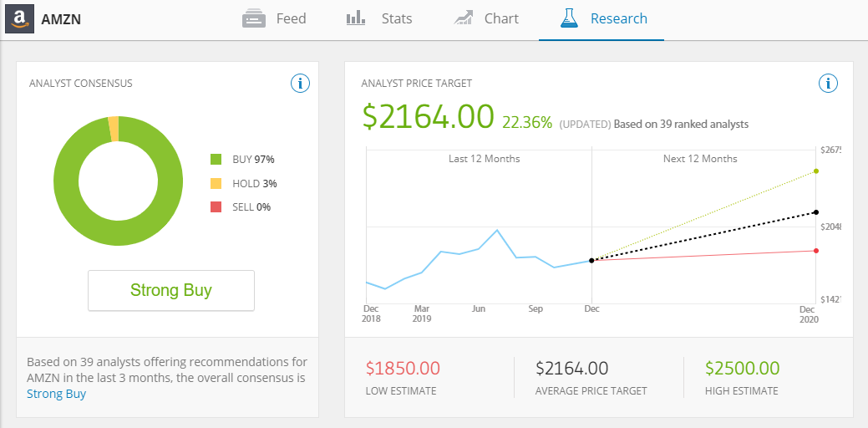Click the large $2164.00 price target headline
Viewport: 868px width, 428px height.
coord(428,117)
